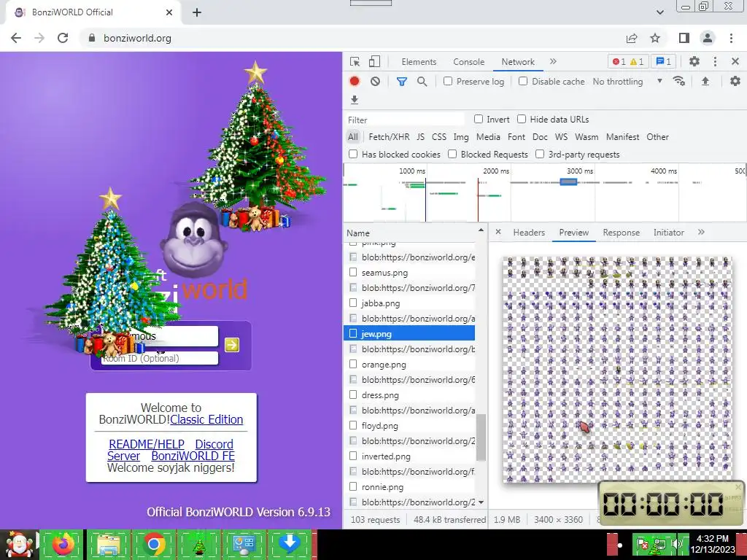The height and width of the screenshot is (560, 747).
Task: Go back in Chrome browser history
Action: (16, 38)
